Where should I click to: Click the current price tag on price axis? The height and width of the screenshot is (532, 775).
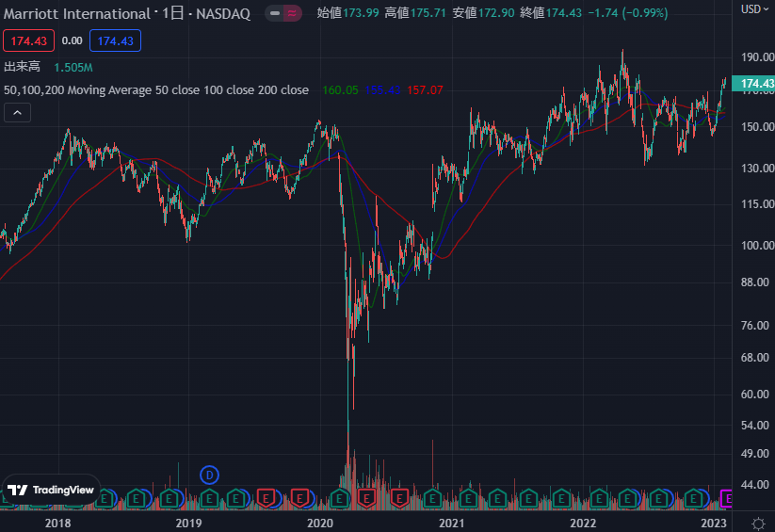(753, 84)
